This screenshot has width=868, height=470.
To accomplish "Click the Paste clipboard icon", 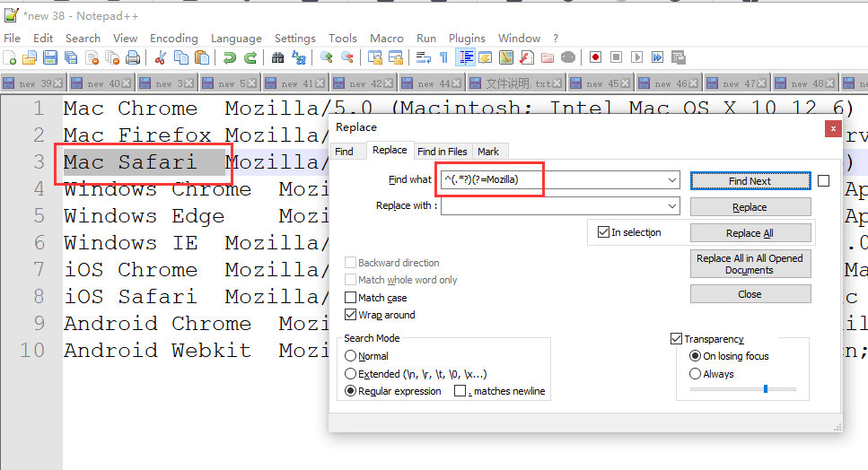I will [x=202, y=57].
